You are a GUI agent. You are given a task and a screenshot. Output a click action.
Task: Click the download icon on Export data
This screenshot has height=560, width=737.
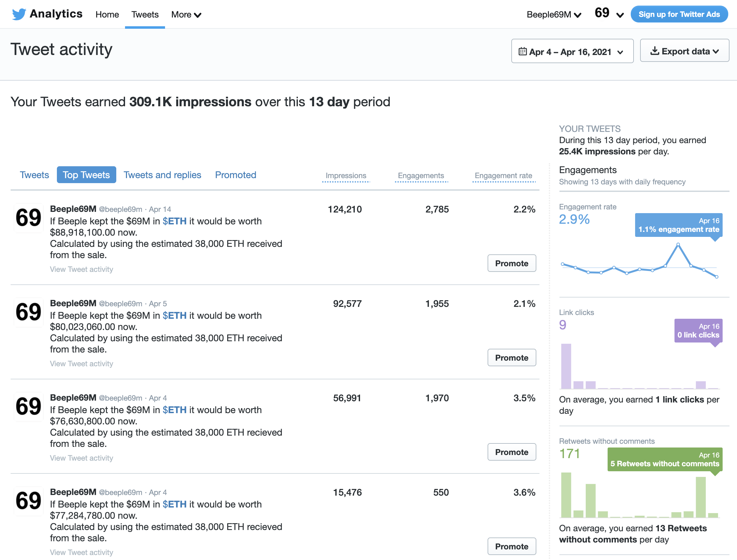654,51
